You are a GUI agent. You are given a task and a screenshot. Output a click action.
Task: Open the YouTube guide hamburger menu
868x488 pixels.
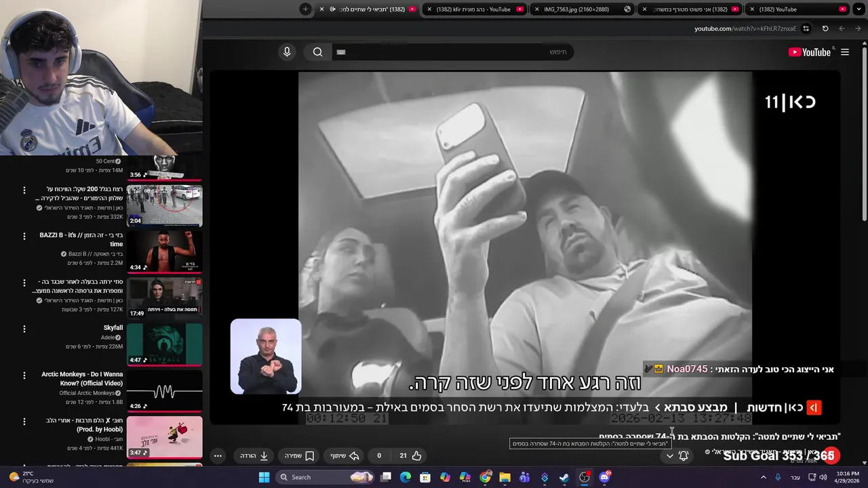click(845, 52)
